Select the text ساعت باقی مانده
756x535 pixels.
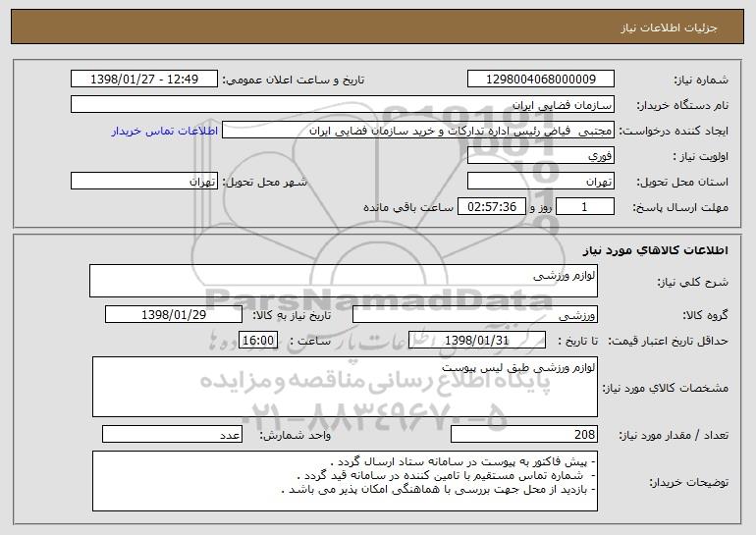point(408,208)
